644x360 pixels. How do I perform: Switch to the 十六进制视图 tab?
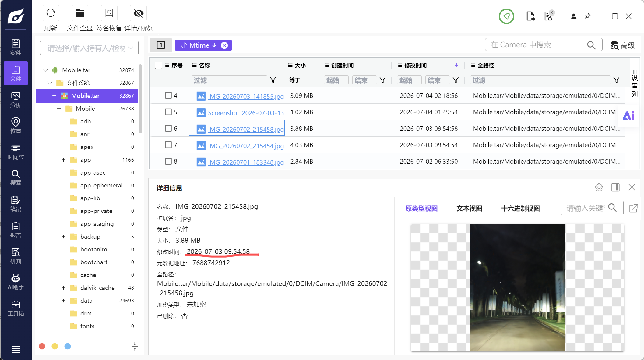coord(520,209)
